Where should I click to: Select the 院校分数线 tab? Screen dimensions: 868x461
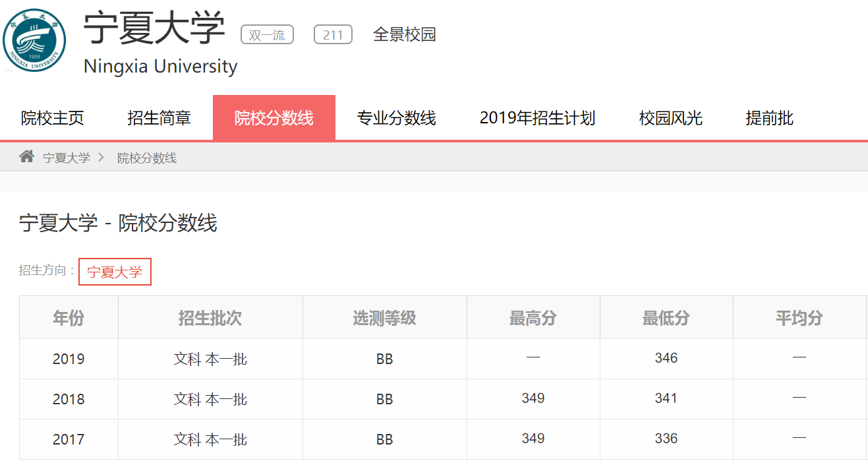(x=274, y=118)
